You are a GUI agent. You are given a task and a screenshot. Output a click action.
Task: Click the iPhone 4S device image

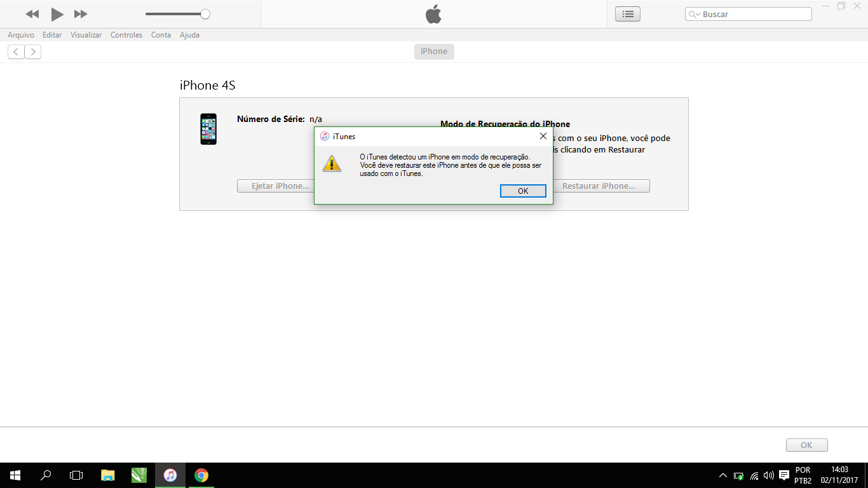point(208,129)
